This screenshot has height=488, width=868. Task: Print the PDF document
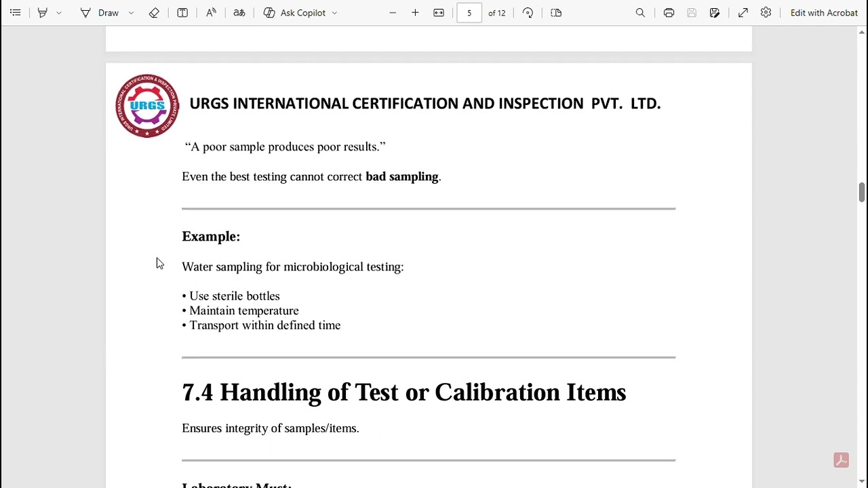click(669, 13)
